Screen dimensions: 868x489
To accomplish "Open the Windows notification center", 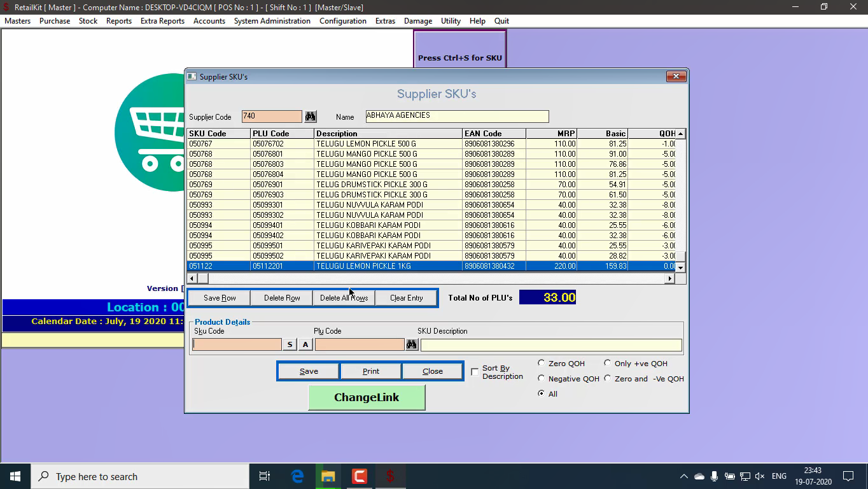I will coord(848,476).
